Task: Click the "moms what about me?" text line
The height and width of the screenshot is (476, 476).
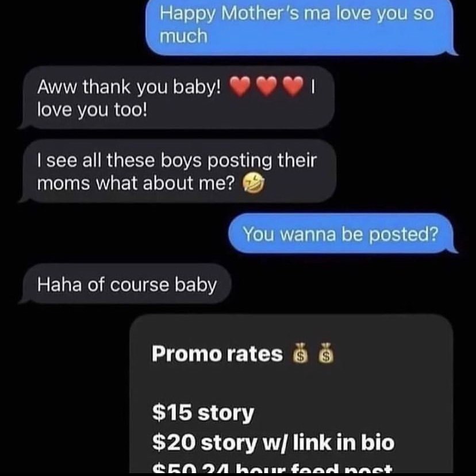Action: point(136,183)
